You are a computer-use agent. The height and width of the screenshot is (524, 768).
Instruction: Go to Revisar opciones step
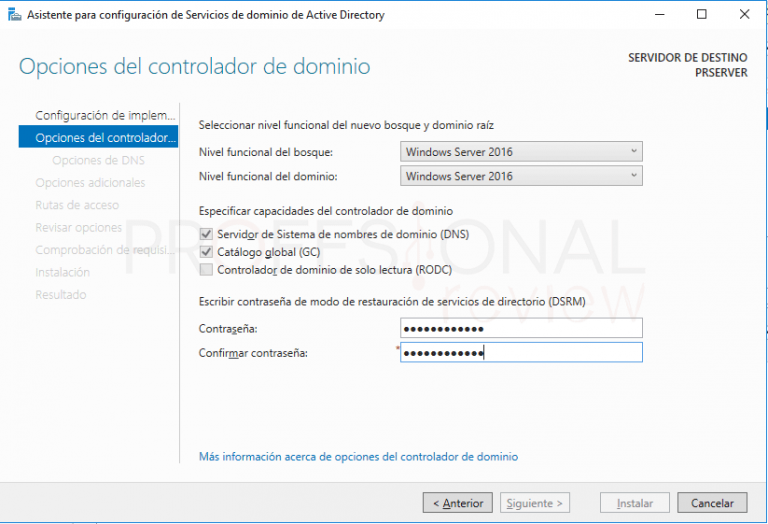78,228
